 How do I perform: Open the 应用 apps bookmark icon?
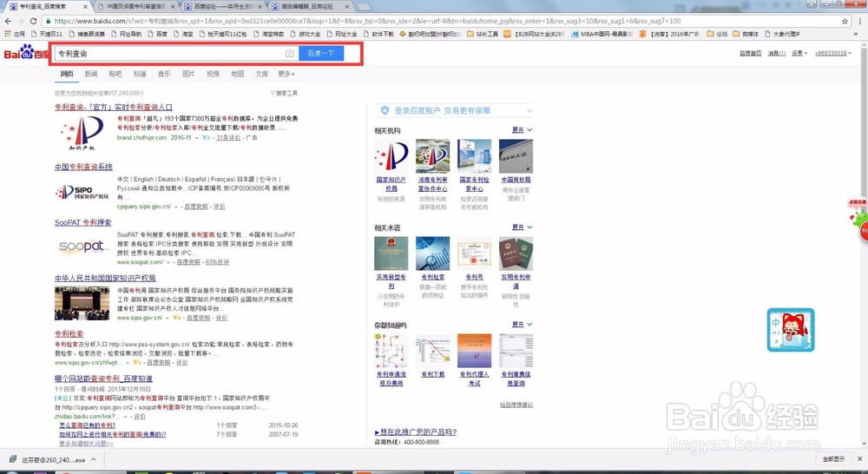point(15,34)
